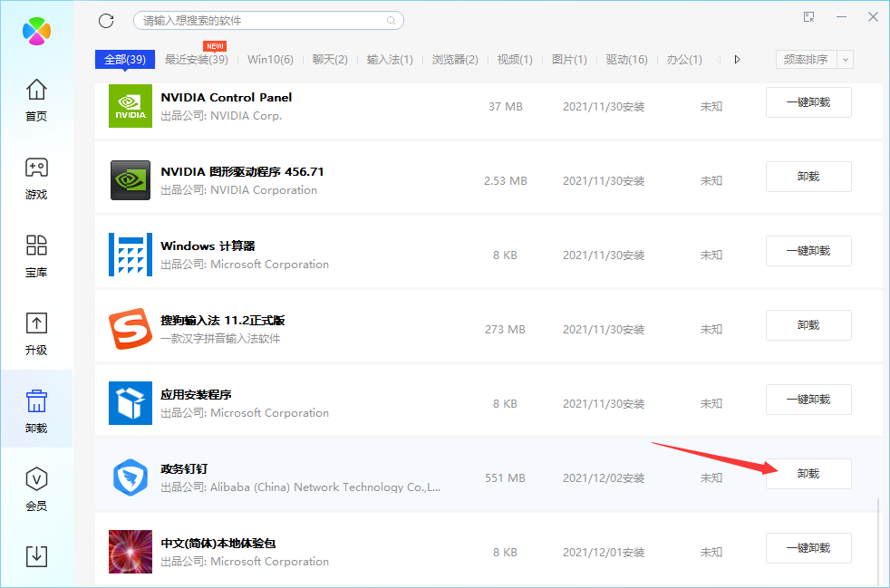
Task: Select the 中文(简体)本地体验包 title text
Action: pos(218,544)
